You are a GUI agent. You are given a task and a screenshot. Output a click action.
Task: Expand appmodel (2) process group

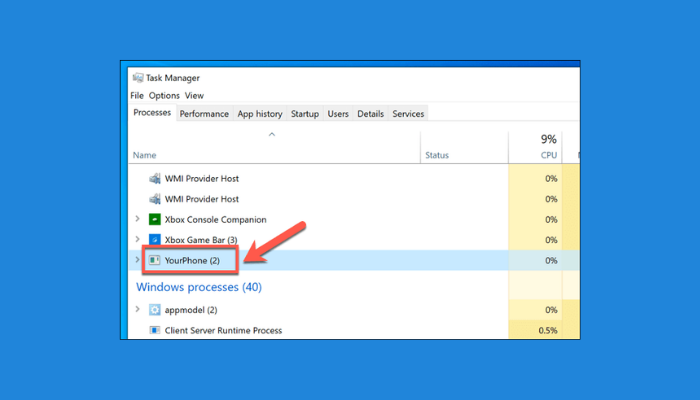[138, 309]
